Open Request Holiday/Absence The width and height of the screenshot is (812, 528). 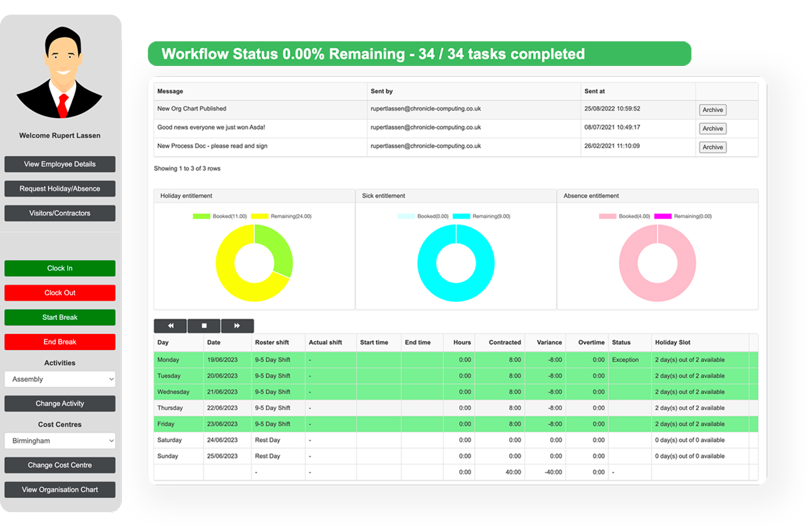pyautogui.click(x=60, y=189)
